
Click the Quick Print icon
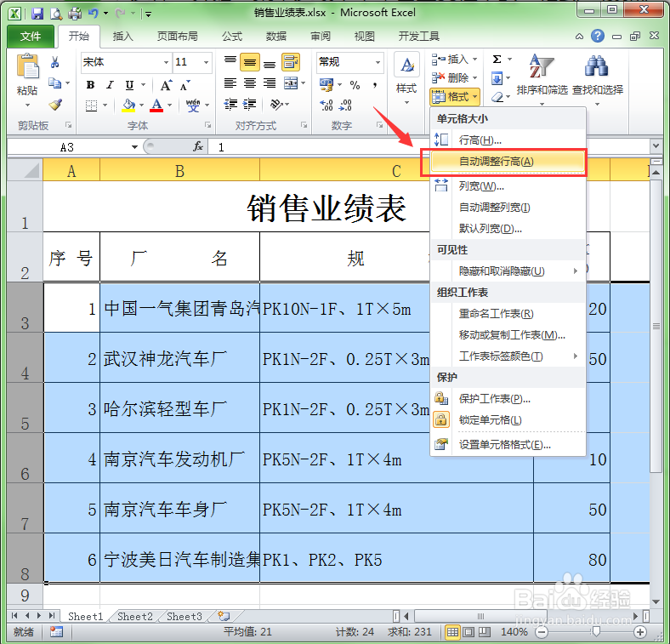(75, 14)
